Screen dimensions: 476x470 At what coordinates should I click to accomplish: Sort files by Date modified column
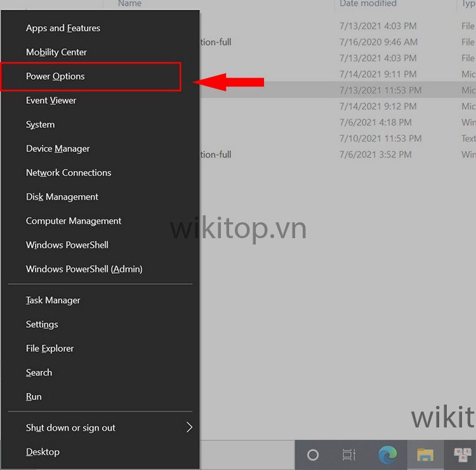pyautogui.click(x=368, y=4)
